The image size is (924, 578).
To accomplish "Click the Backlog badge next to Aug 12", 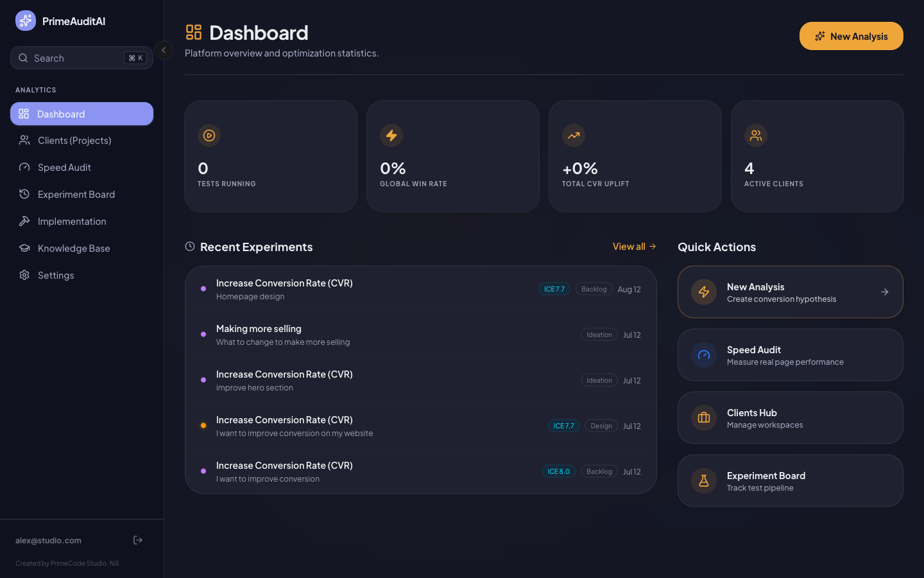I will point(594,289).
